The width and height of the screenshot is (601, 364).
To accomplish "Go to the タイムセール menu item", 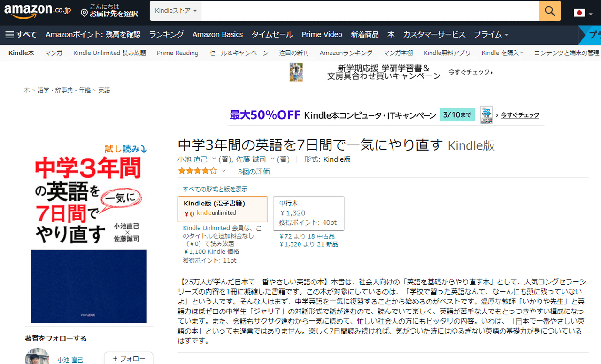I will [272, 35].
